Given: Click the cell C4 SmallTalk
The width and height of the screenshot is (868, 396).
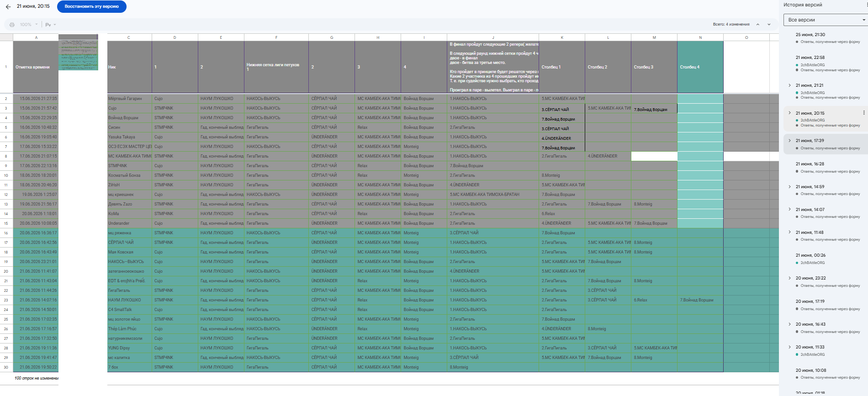Looking at the screenshot, I should click(129, 310).
